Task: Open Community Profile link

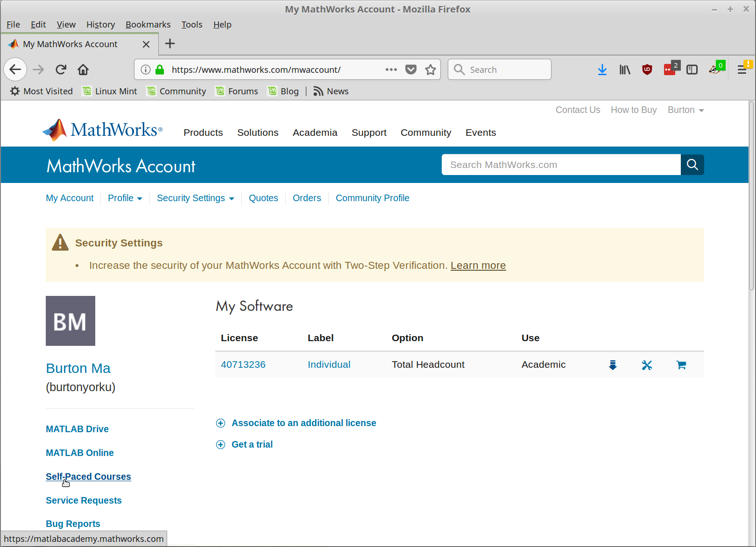Action: click(373, 198)
